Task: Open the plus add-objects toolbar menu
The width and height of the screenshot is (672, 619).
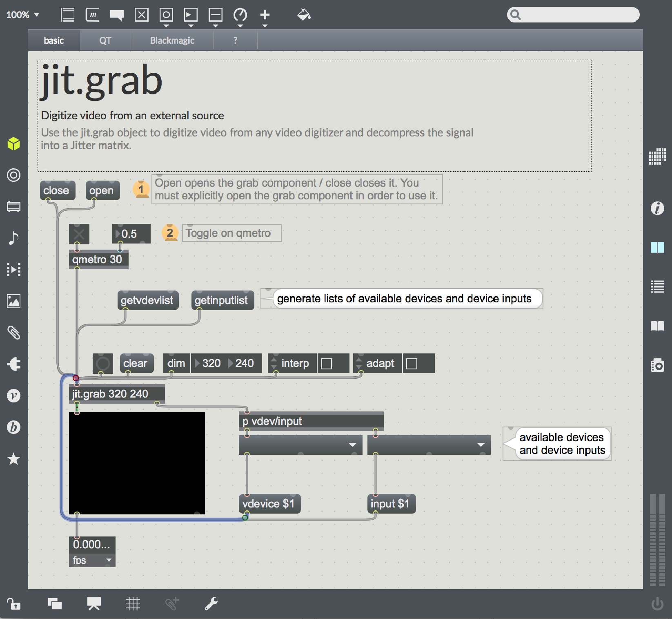Action: pyautogui.click(x=265, y=17)
